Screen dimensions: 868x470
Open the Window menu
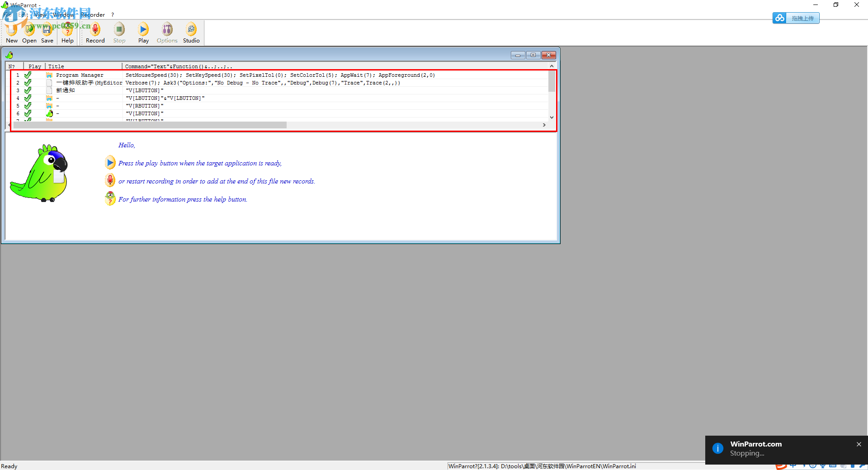64,14
